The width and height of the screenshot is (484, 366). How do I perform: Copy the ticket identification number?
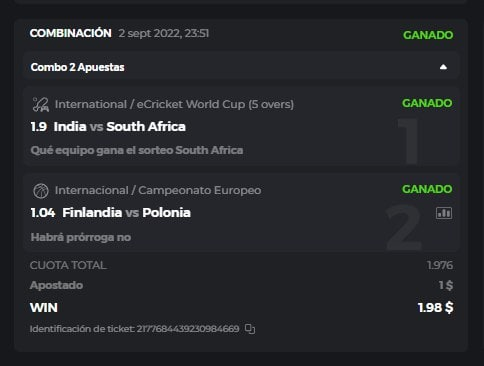click(250, 329)
